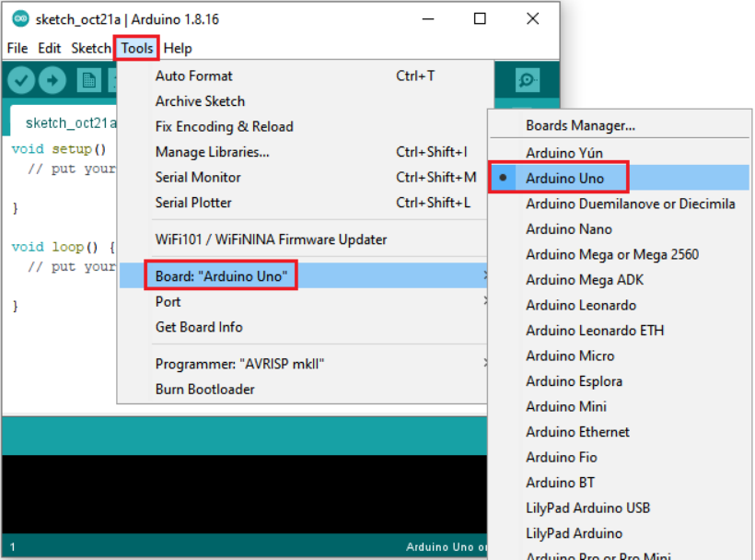Close the Arduino IDE window
This screenshot has width=755, height=560.
click(532, 18)
